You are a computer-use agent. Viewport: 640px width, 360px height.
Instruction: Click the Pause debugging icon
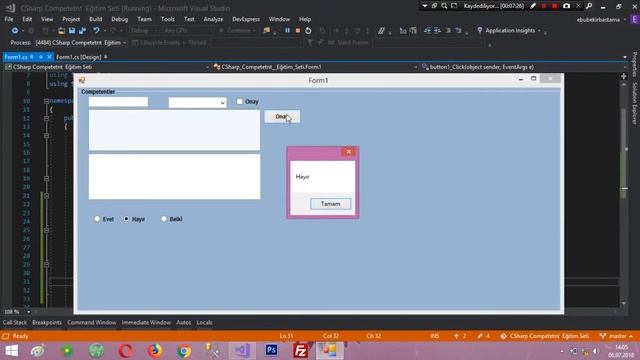(x=287, y=31)
